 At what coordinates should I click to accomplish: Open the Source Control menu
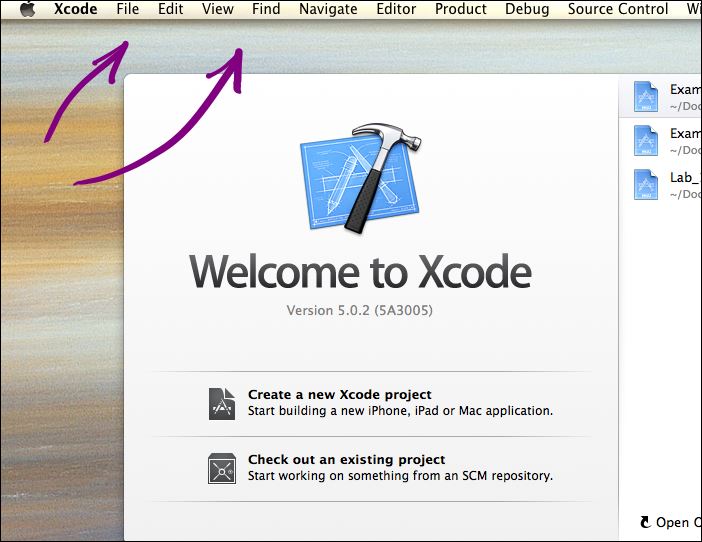point(618,9)
